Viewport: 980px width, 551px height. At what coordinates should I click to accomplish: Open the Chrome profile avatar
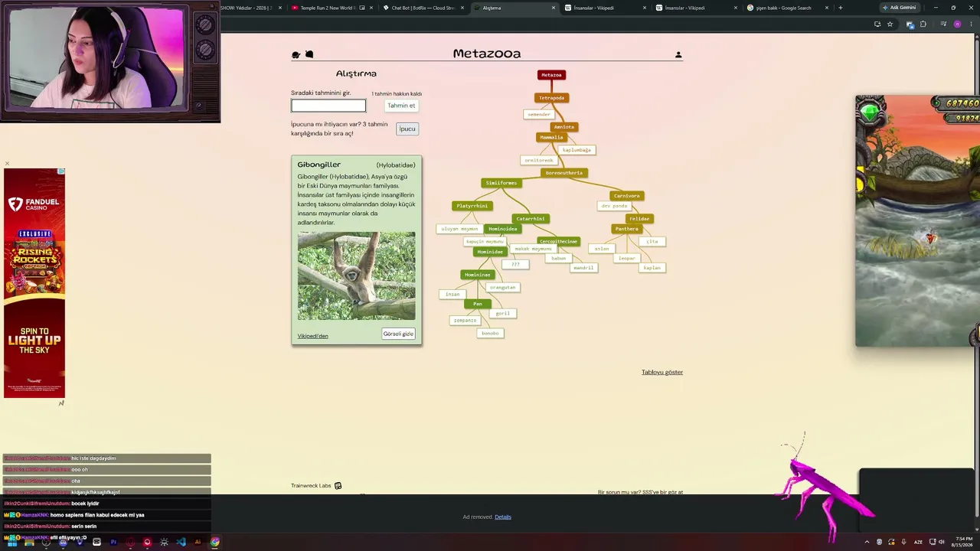957,24
